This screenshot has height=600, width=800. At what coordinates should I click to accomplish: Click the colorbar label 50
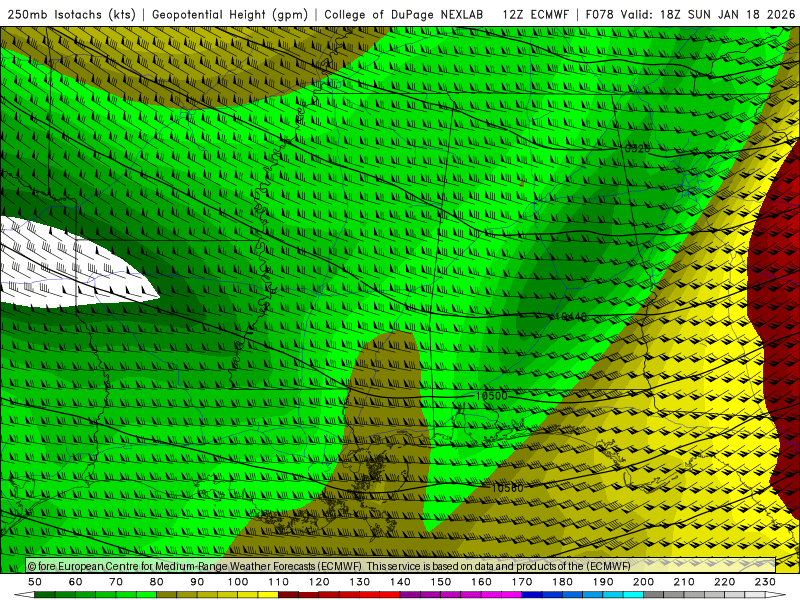pos(35,582)
